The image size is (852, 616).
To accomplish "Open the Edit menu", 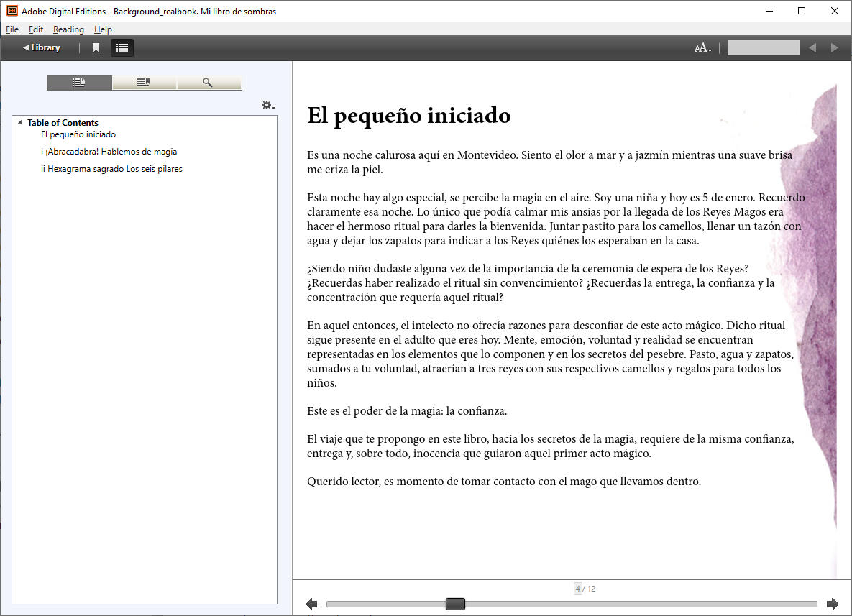I will pos(36,29).
